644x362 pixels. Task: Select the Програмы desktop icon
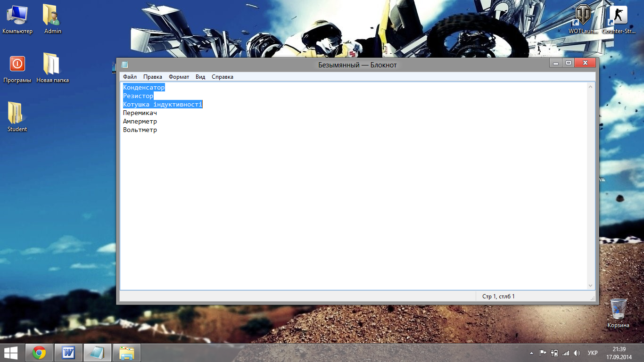pyautogui.click(x=17, y=69)
